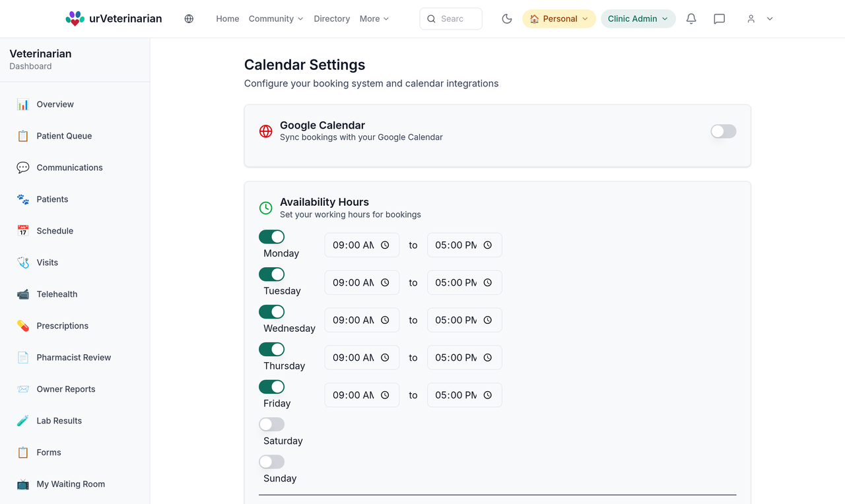Disable Tuesday availability
Viewport: 845px width, 504px height.
(272, 274)
